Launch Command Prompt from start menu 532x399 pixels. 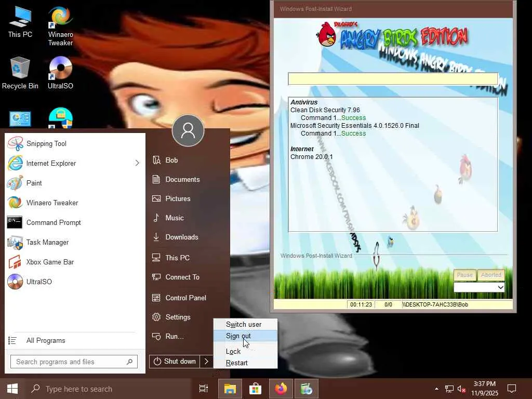[x=75, y=222]
